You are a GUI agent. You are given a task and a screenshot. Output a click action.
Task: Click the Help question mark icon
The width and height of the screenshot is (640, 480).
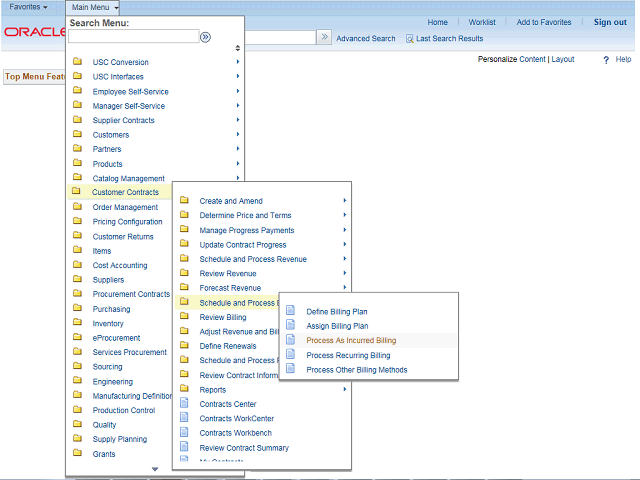click(606, 60)
